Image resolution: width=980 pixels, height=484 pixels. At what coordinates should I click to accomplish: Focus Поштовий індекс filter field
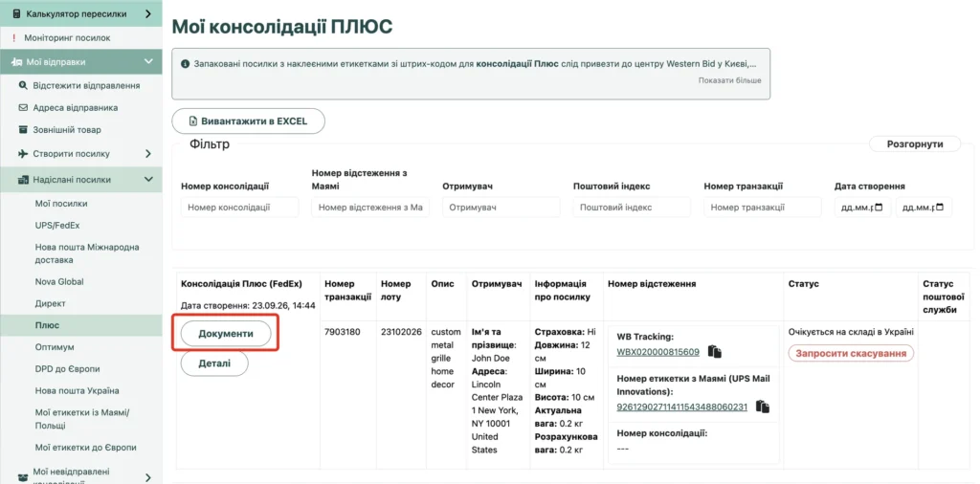click(632, 208)
